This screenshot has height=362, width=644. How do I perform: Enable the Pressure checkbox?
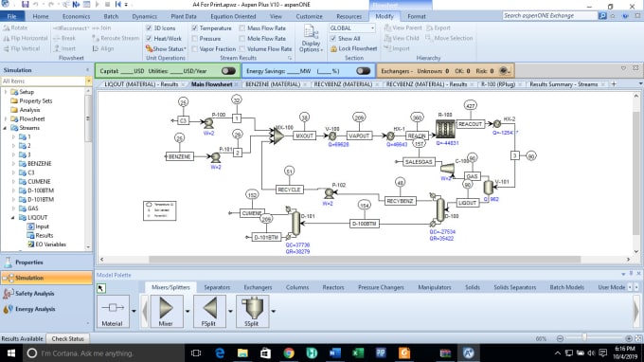tap(195, 38)
